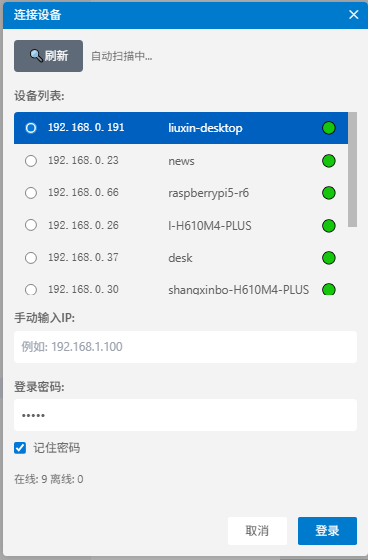The width and height of the screenshot is (368, 560).
Task: Click IP address 192.168.0.26
Action: [83, 225]
